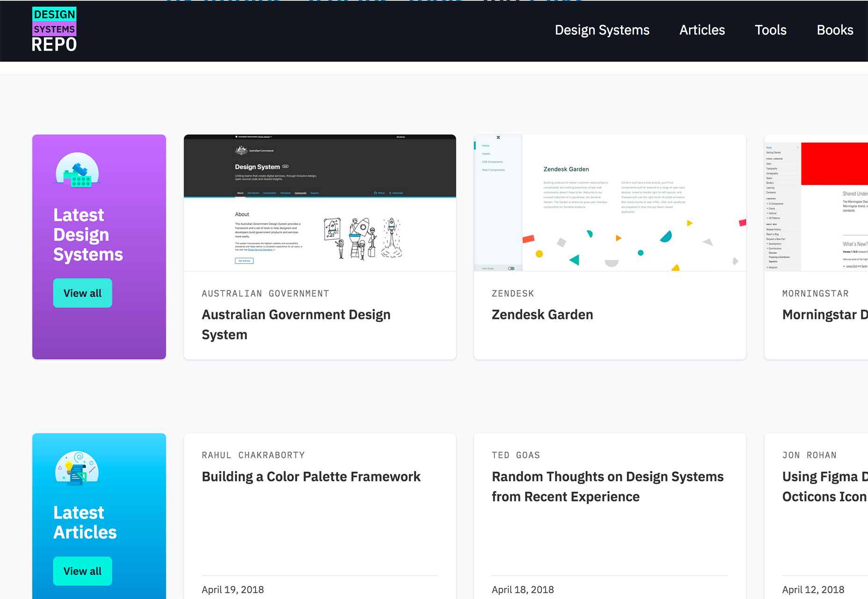868x599 pixels.
Task: Click the Latest Articles heading
Action: [85, 522]
